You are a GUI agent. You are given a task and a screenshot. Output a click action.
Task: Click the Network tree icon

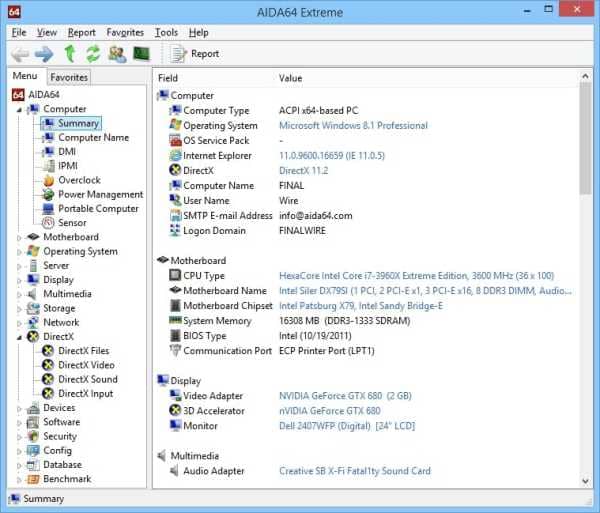point(33,322)
